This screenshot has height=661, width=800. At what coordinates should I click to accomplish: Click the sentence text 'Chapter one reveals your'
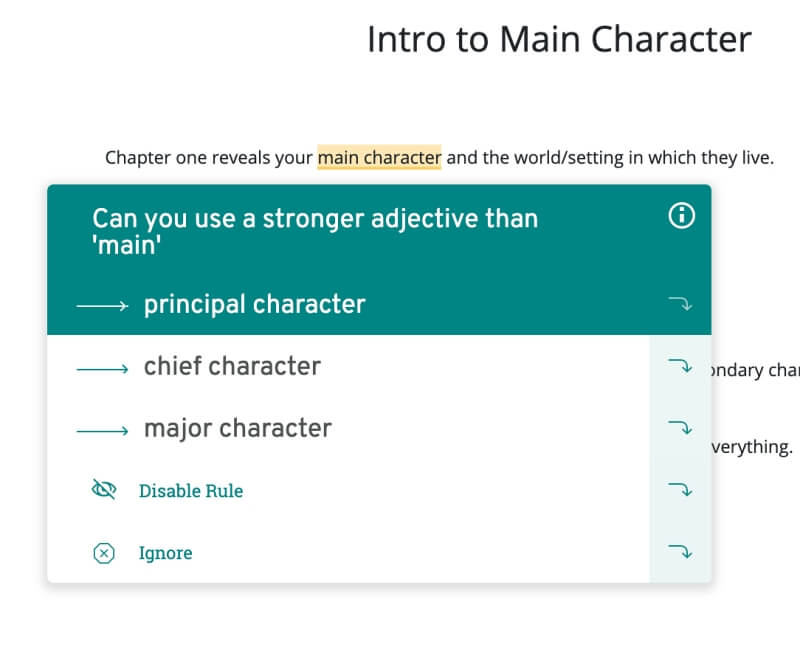coord(208,158)
